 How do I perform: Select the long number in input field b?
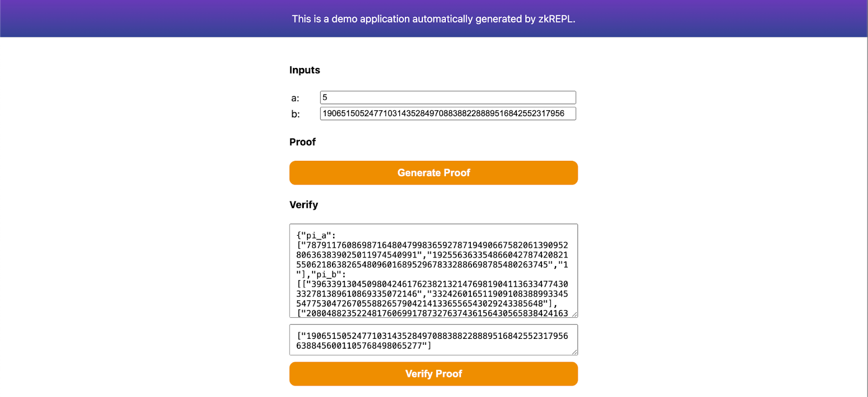[x=447, y=114]
